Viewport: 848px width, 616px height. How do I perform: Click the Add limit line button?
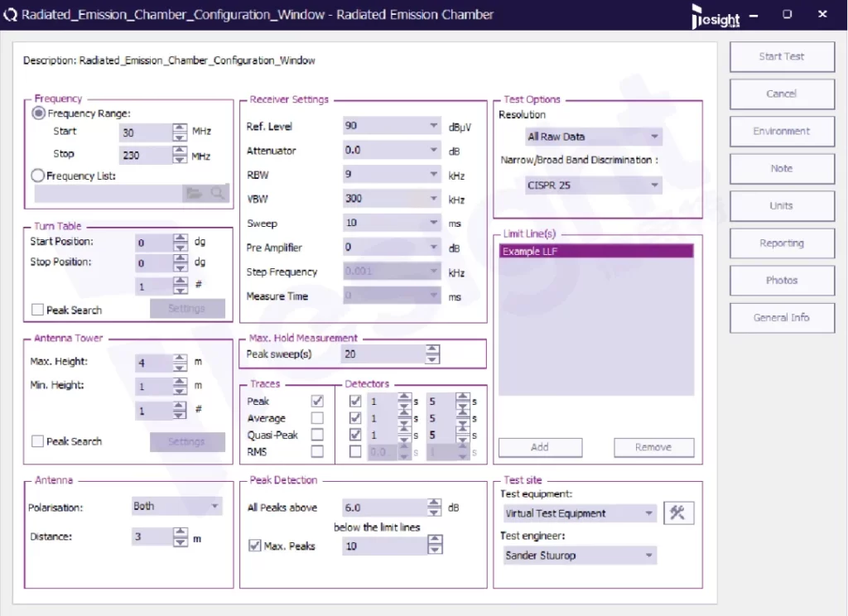[540, 447]
